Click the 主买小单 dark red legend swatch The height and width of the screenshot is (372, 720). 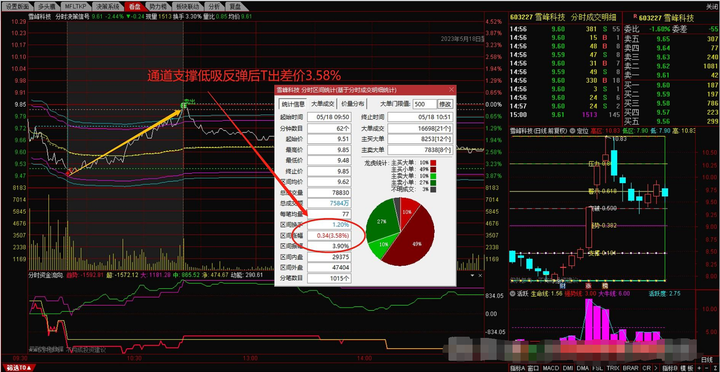click(433, 169)
